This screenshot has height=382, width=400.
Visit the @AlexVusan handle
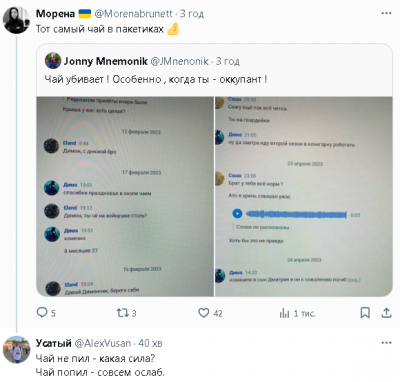103,343
